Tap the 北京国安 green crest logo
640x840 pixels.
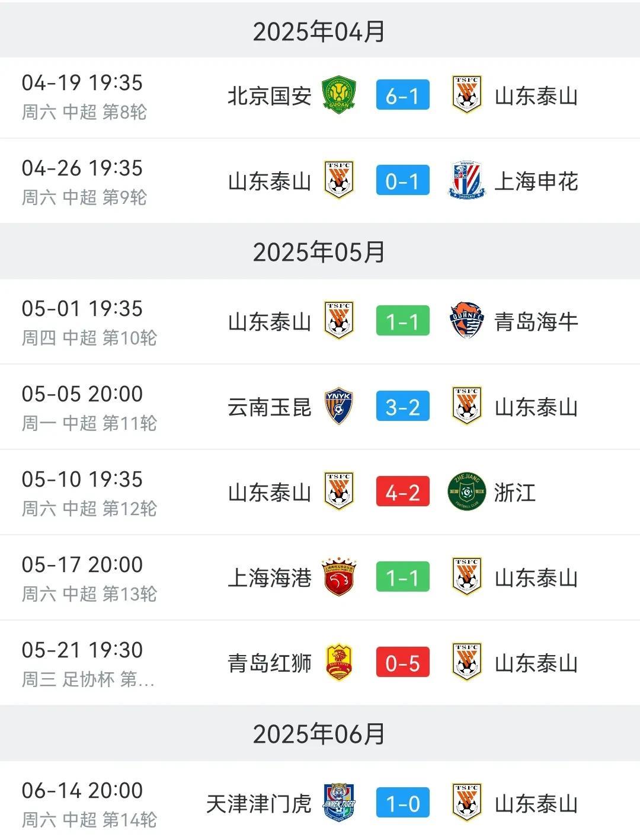[x=339, y=95]
